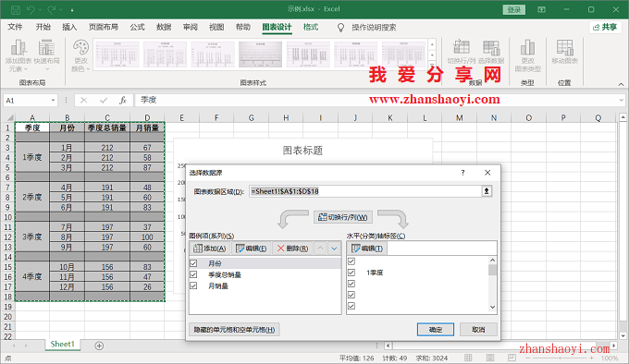Click the fx insert function icon

click(x=123, y=100)
